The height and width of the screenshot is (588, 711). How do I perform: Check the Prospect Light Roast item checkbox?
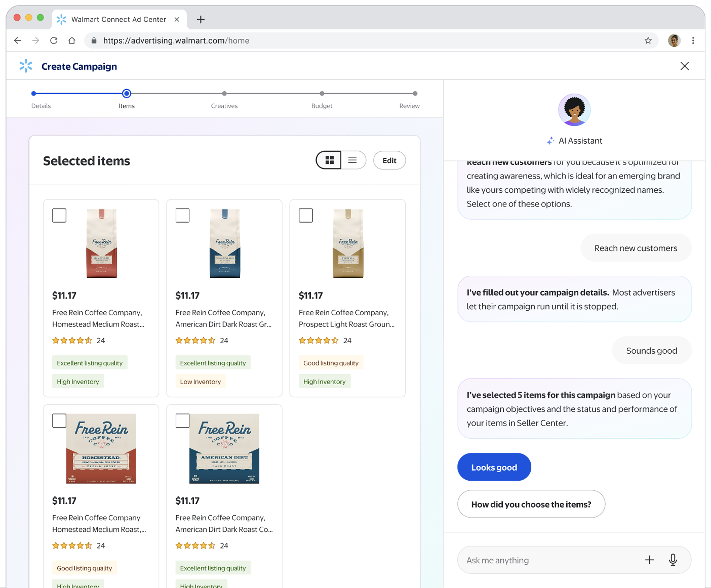coord(306,215)
